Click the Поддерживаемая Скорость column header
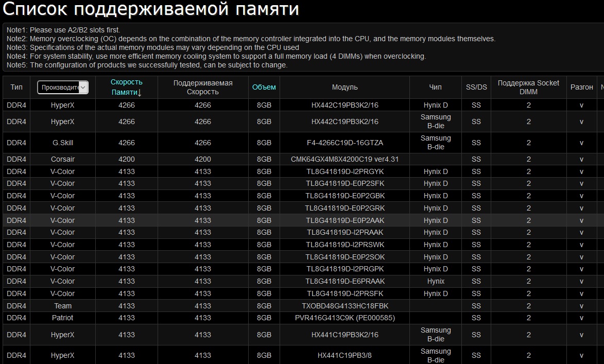 click(202, 88)
